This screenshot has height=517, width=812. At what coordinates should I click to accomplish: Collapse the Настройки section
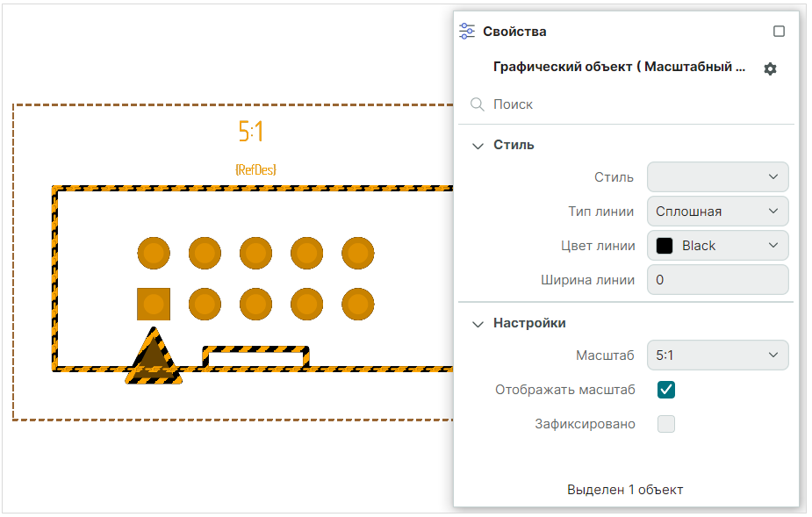point(478,324)
